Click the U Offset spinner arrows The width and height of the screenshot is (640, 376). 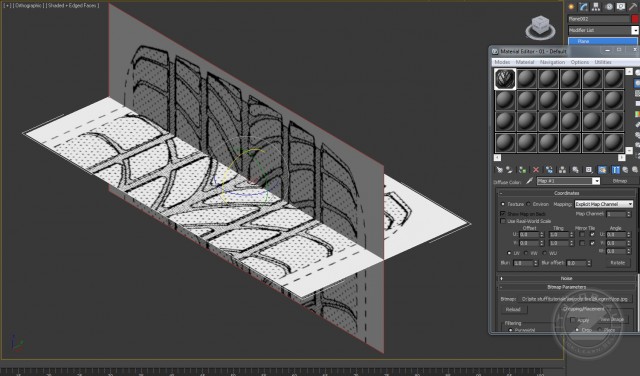(x=542, y=235)
